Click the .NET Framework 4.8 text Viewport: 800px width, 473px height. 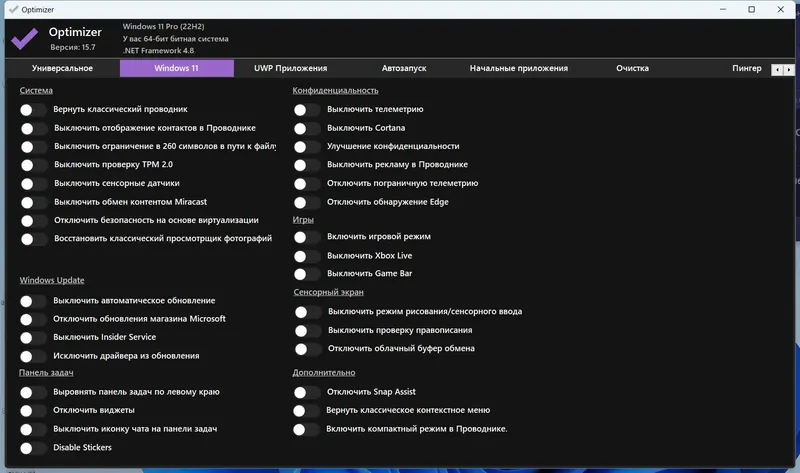coord(158,51)
